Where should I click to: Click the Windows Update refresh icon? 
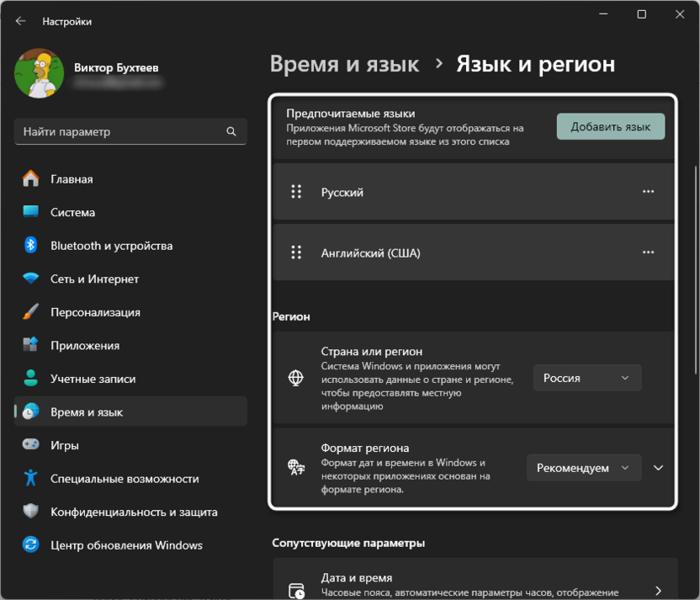point(31,544)
